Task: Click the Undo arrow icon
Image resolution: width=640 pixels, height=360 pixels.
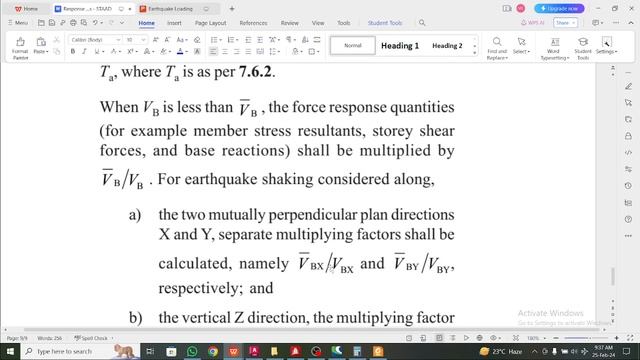Action: click(95, 23)
